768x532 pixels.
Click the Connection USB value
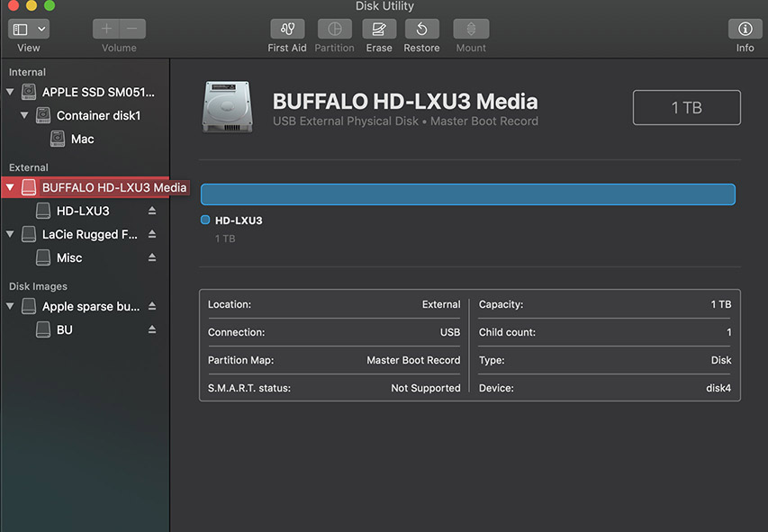pyautogui.click(x=450, y=332)
